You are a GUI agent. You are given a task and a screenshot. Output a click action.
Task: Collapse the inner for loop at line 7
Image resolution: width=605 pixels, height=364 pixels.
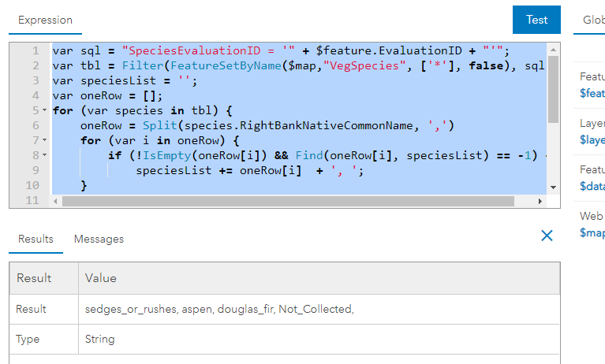click(44, 141)
